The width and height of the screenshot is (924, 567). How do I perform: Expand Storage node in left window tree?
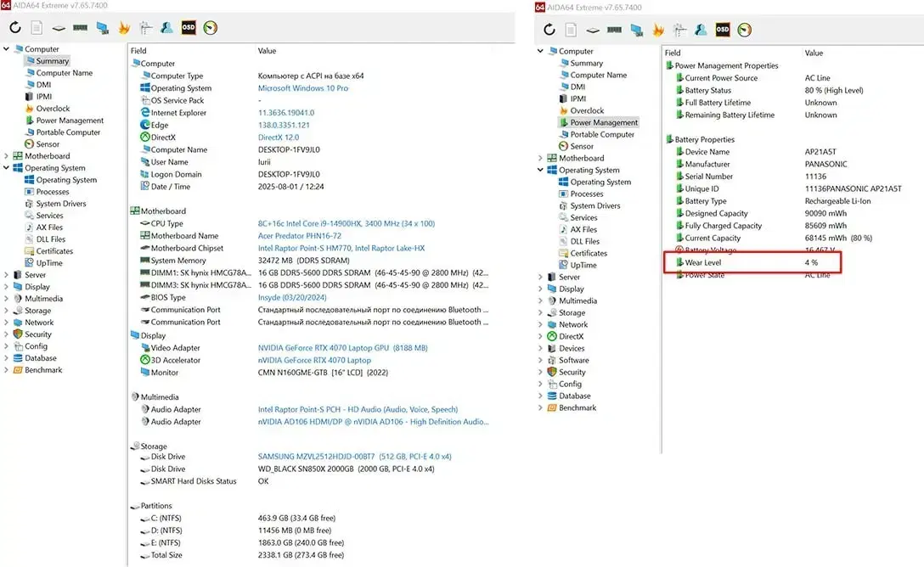[x=6, y=311]
